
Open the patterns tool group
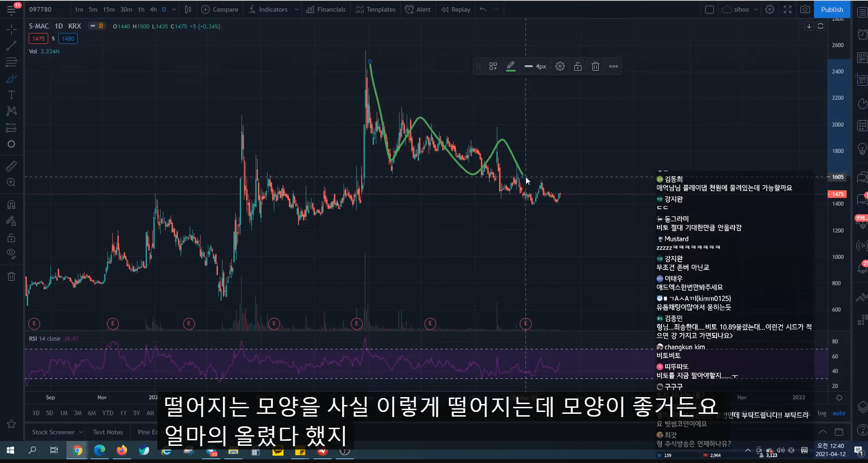tap(12, 111)
